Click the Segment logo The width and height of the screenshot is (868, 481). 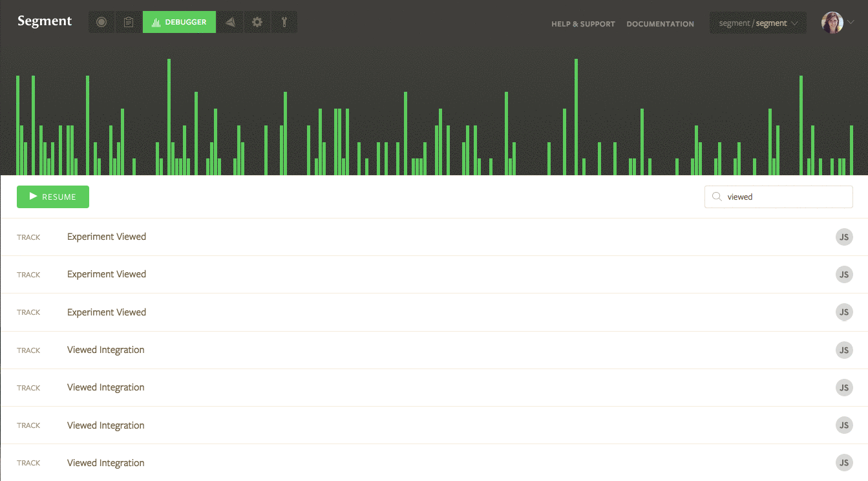[x=45, y=21]
